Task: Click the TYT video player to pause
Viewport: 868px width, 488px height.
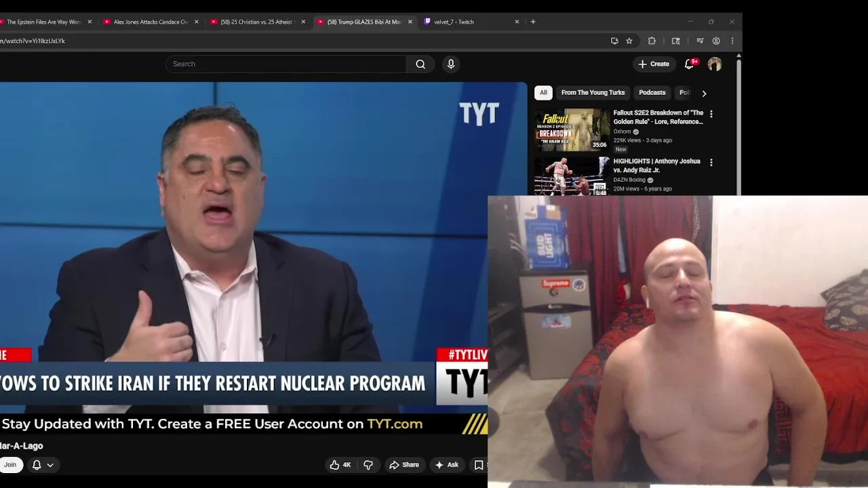Action: 244,247
